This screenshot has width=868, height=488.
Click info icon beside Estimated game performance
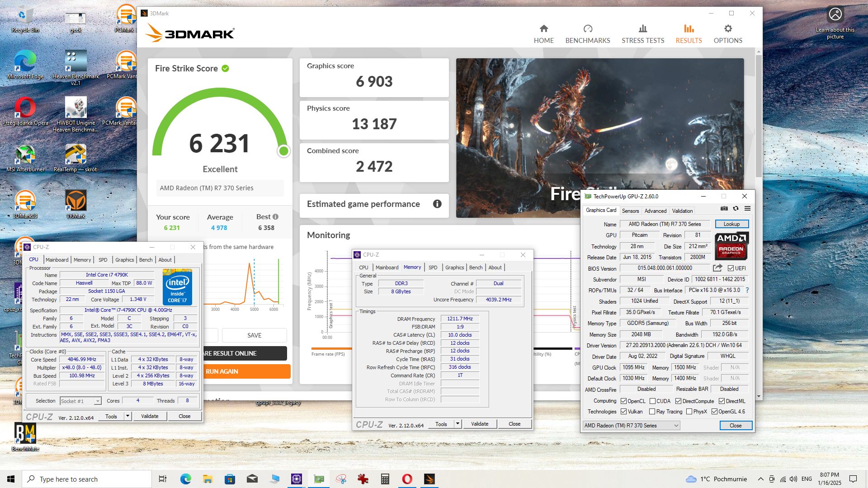click(x=437, y=204)
